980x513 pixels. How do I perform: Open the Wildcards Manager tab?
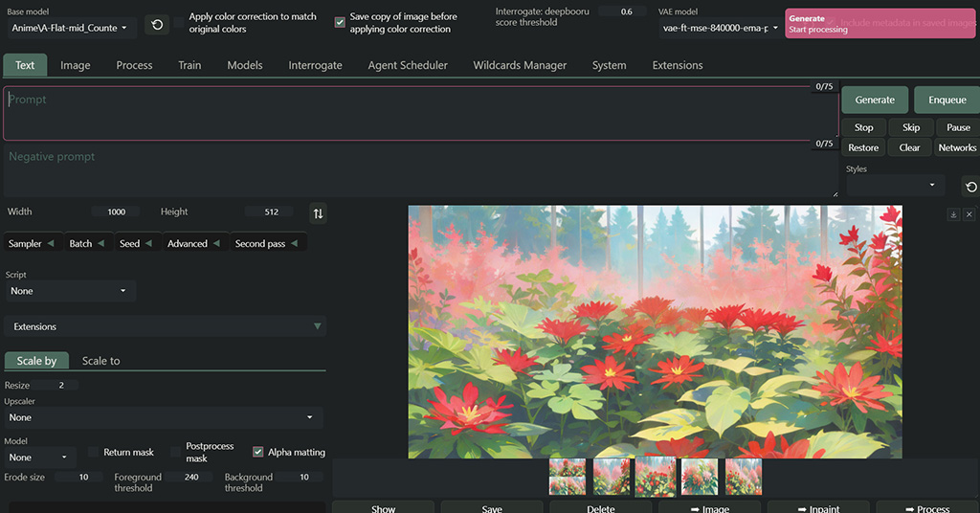click(x=520, y=65)
